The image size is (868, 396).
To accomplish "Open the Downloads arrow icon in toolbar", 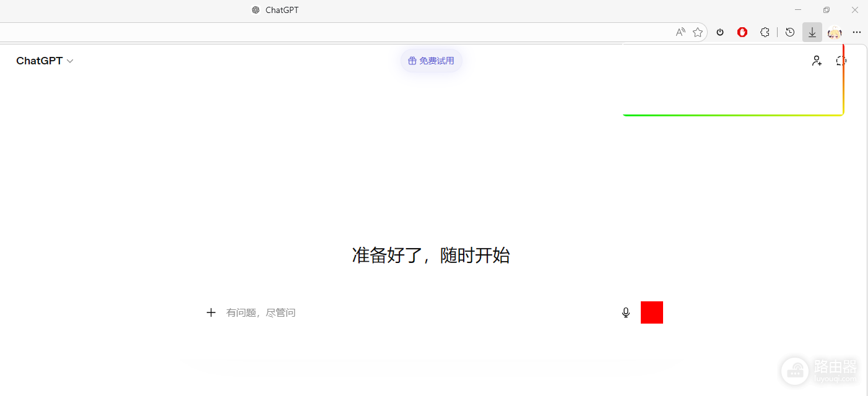I will (x=812, y=32).
